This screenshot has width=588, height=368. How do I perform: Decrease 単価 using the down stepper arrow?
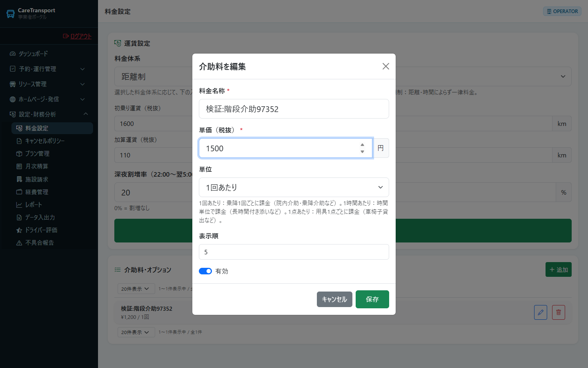(x=362, y=151)
